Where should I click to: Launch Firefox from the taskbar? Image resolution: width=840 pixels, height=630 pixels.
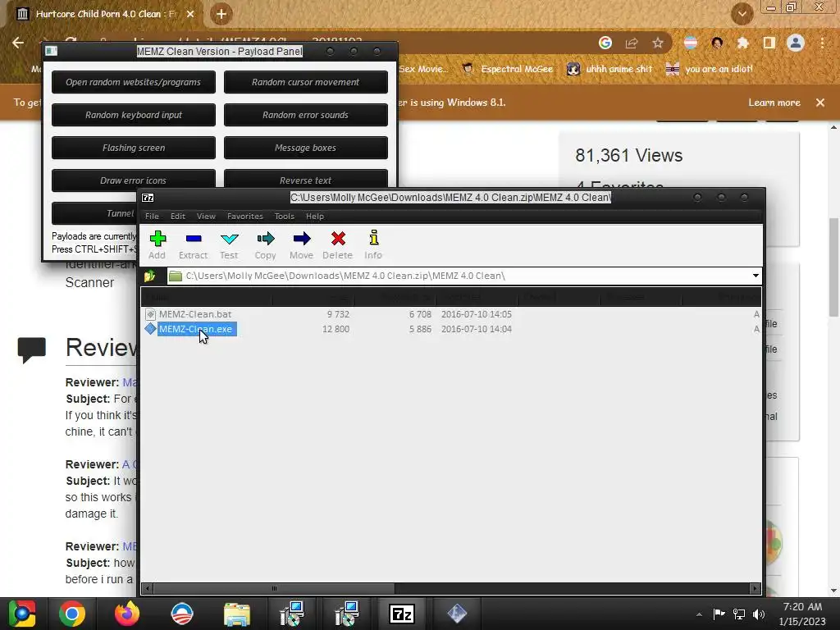click(x=127, y=614)
